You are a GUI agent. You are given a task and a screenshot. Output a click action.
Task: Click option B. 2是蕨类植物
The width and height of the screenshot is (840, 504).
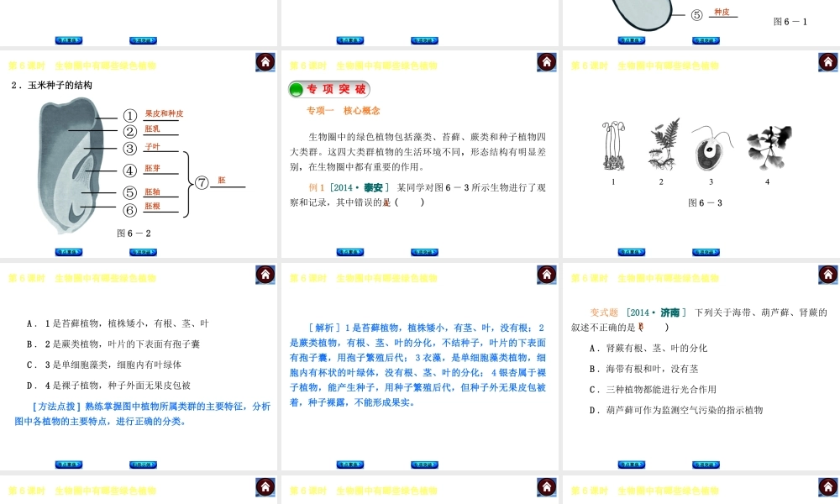click(113, 344)
